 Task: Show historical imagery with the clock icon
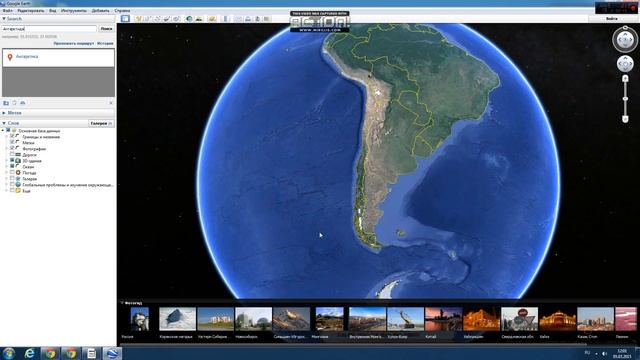189,18
